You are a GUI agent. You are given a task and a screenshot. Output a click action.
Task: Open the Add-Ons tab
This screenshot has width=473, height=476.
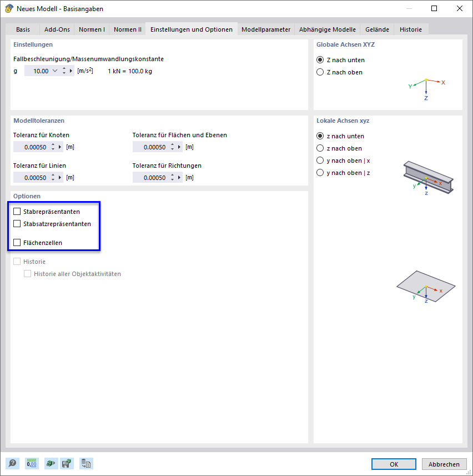pyautogui.click(x=57, y=29)
